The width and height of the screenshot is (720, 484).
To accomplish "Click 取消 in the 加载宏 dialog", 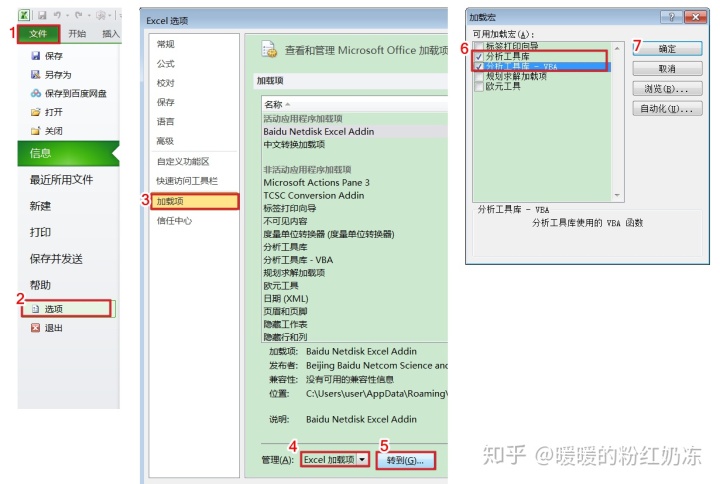I will 667,68.
